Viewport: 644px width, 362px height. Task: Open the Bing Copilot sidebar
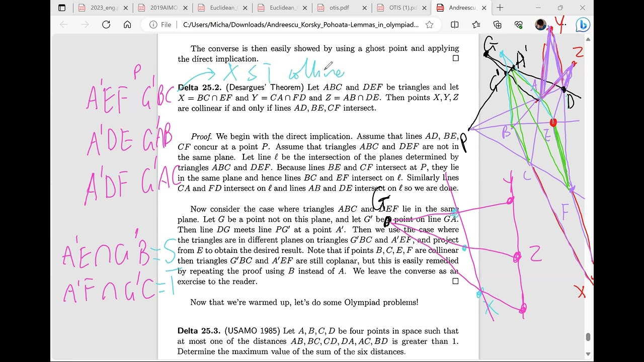pos(583,24)
